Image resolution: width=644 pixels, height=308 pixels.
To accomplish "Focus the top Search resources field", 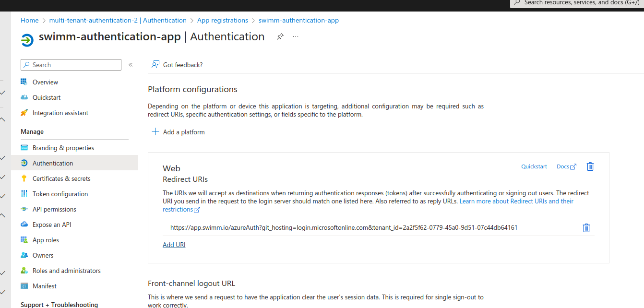I will [577, 3].
